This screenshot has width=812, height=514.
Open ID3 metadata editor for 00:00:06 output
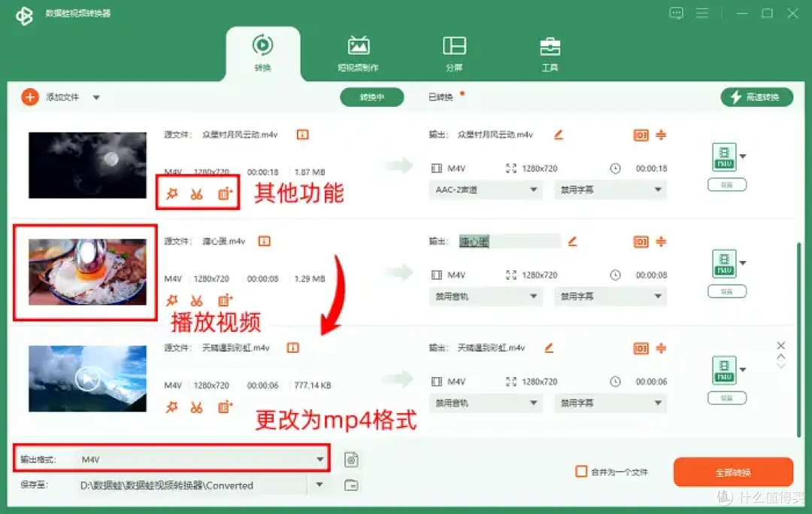[641, 348]
